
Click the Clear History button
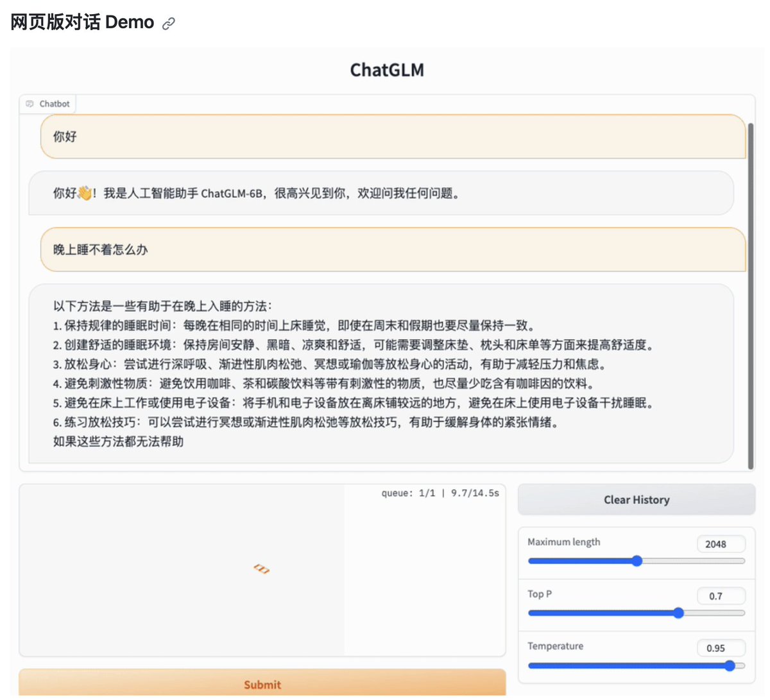pyautogui.click(x=637, y=500)
